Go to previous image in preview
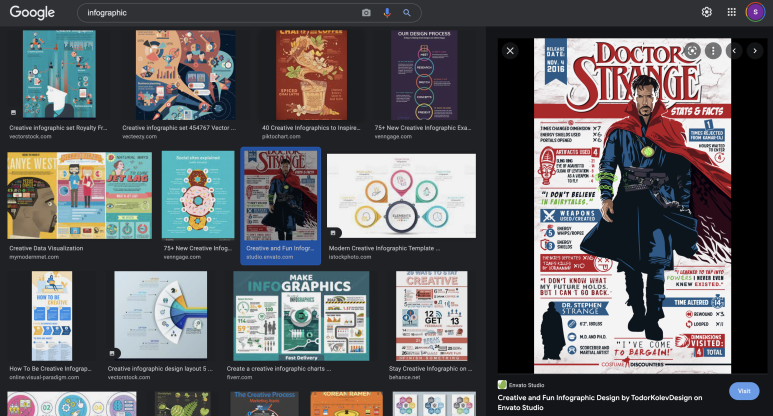 (734, 50)
